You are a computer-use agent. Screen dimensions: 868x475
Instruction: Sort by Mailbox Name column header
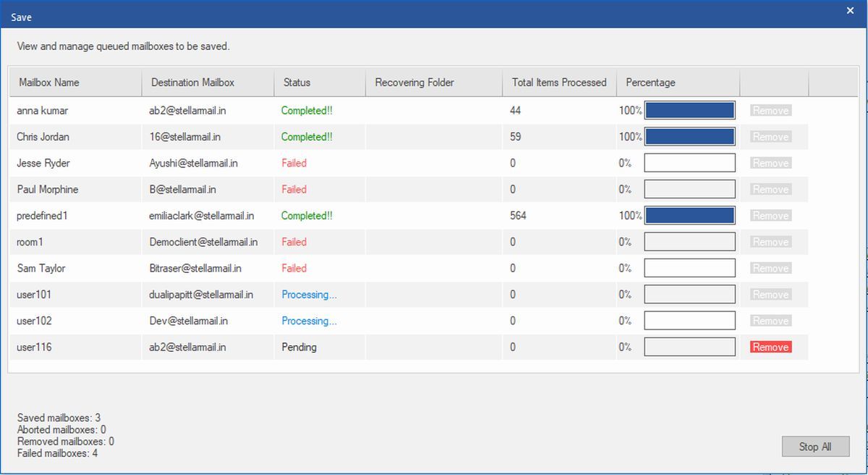tap(75, 83)
